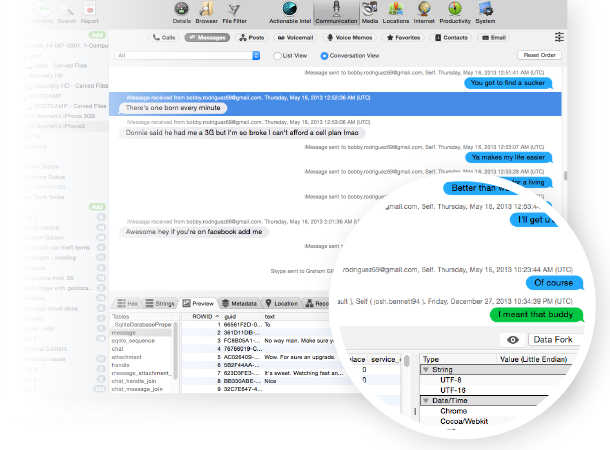Open the Details toolbar icon

182,13
